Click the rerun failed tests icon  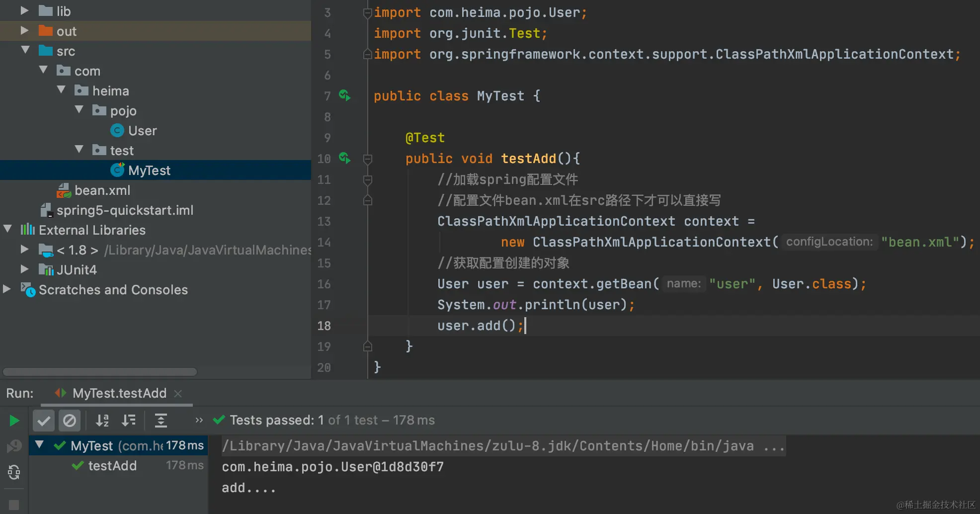click(x=14, y=446)
